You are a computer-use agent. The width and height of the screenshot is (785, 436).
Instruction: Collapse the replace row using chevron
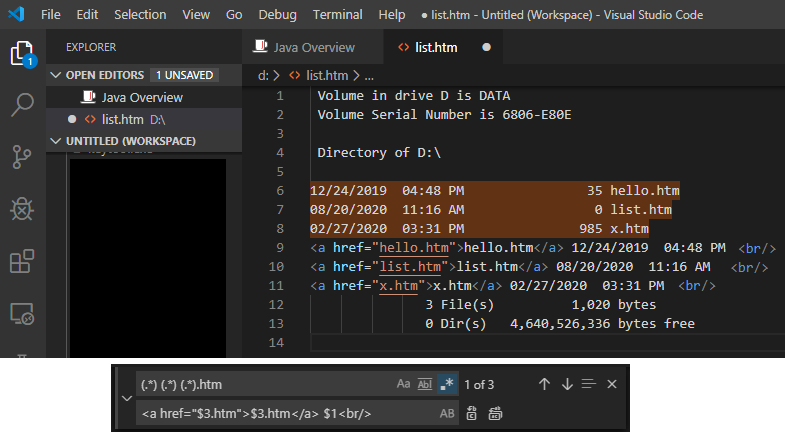[x=124, y=398]
